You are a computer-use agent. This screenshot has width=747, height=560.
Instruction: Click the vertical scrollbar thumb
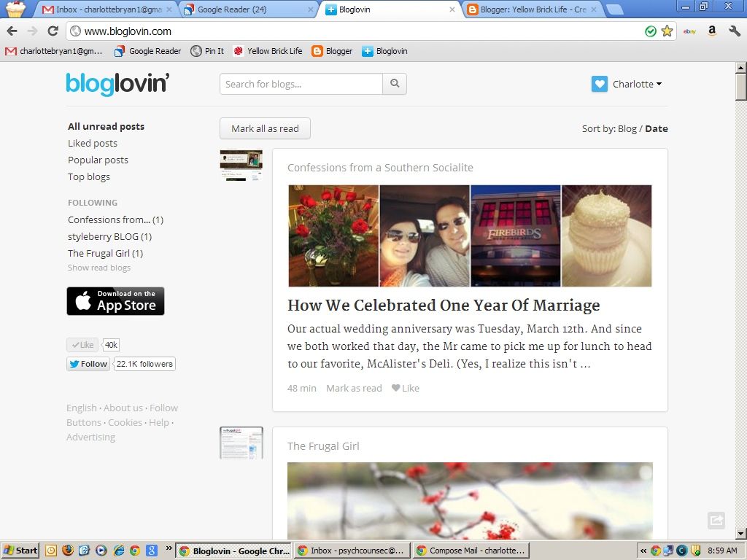coord(741,87)
